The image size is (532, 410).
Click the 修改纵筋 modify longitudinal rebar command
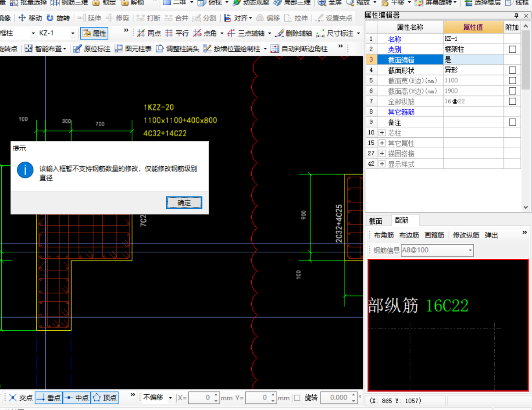[x=466, y=235]
